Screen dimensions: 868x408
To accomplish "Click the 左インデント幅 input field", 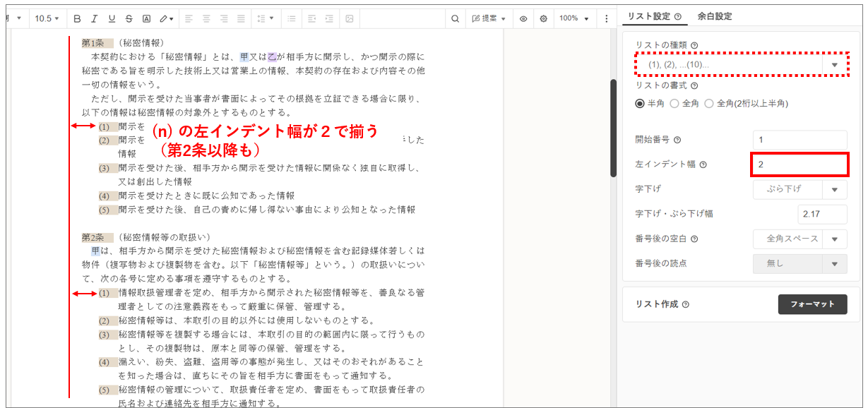I will tap(799, 164).
